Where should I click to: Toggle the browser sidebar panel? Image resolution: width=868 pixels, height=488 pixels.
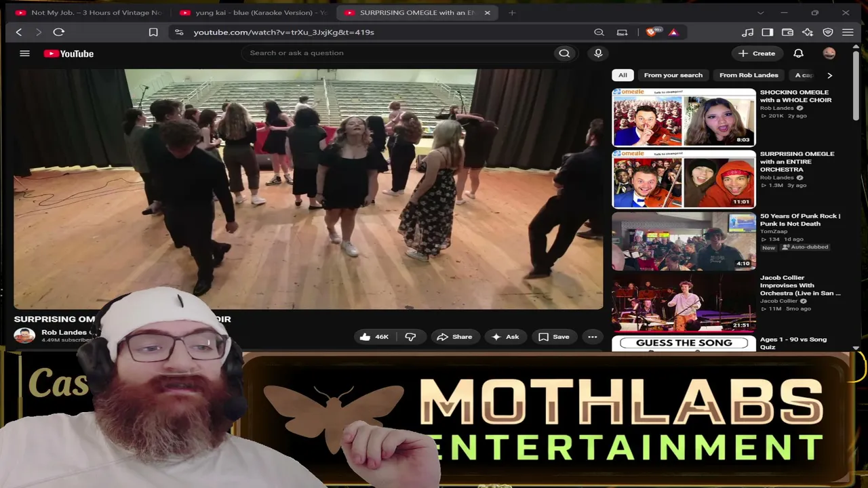(768, 32)
